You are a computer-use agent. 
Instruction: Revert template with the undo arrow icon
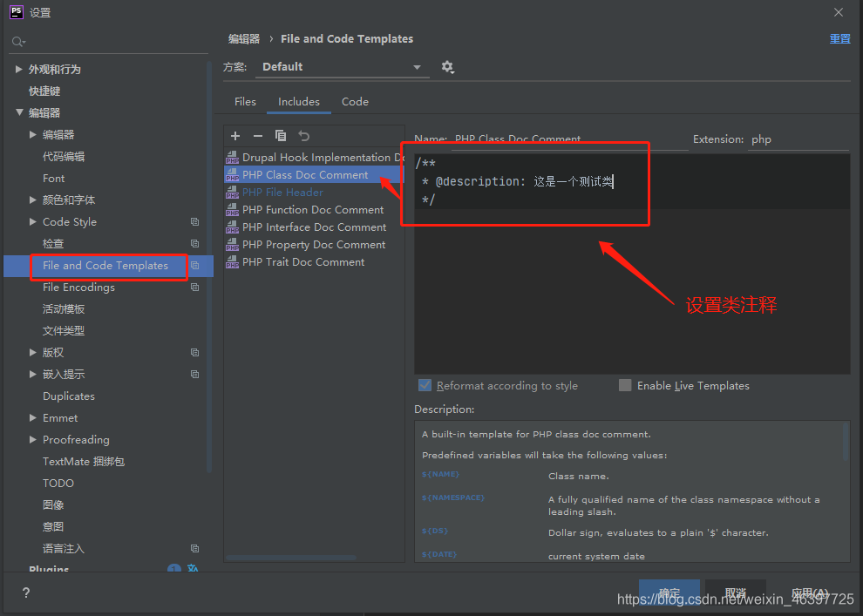tap(304, 136)
